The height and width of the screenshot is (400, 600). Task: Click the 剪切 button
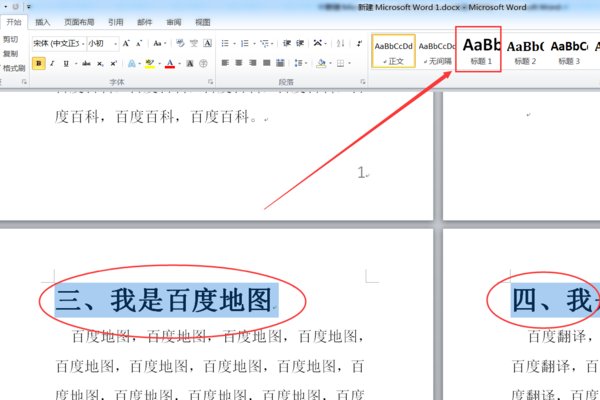(11, 39)
